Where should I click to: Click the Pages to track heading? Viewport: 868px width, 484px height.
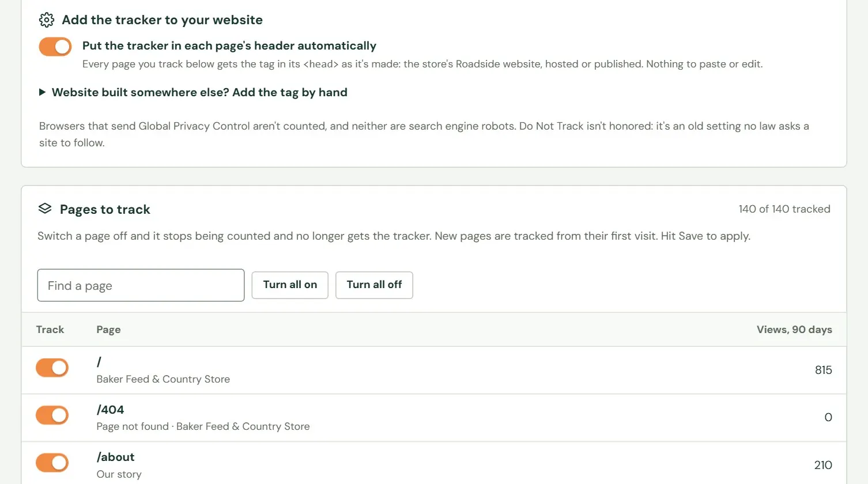(105, 209)
